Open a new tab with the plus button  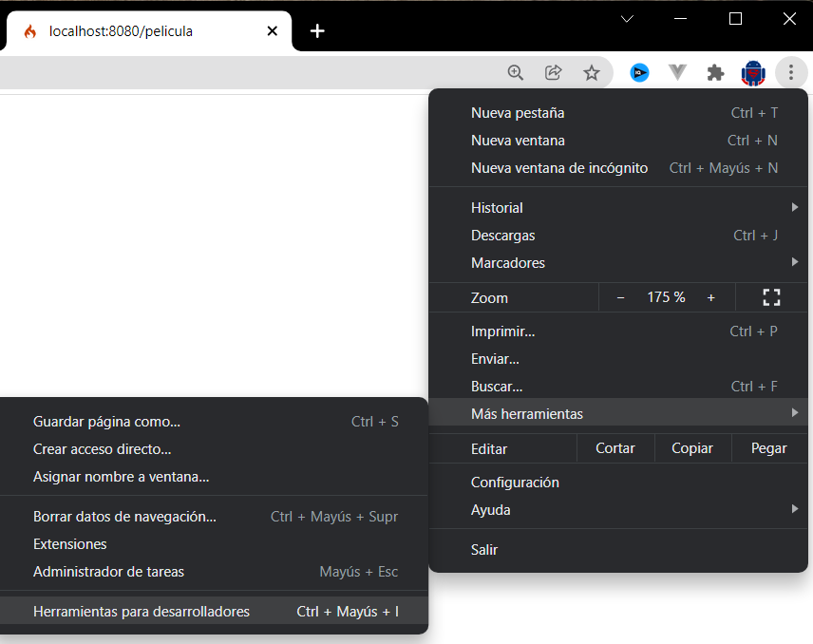[x=317, y=30]
